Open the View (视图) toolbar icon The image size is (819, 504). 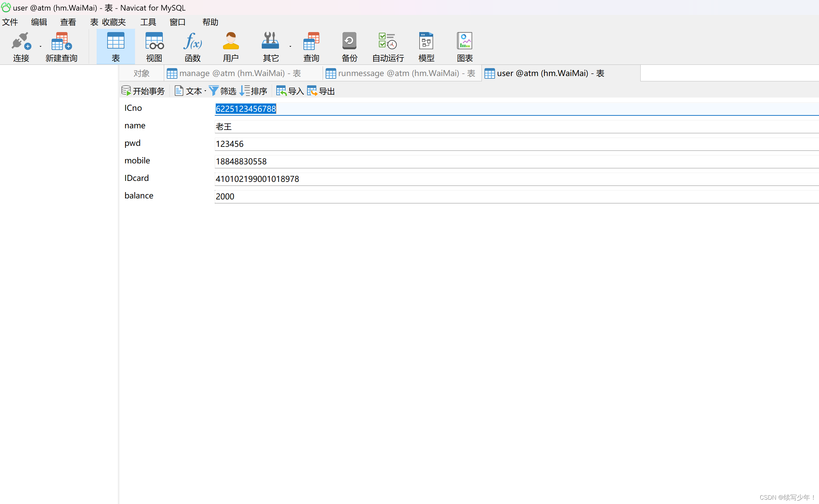click(154, 46)
